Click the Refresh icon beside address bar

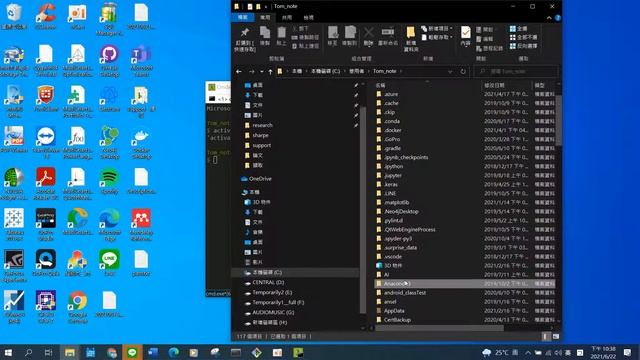[x=463, y=71]
